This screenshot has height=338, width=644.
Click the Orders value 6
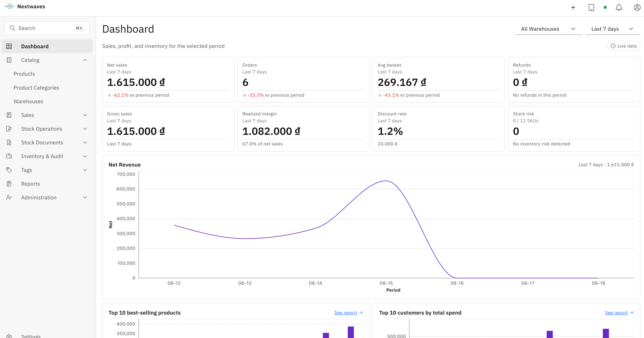[x=245, y=82]
